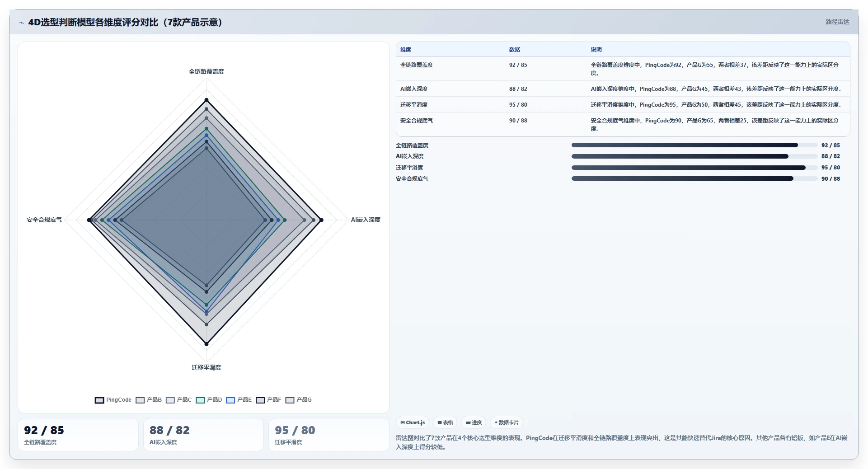Click the AI嵌入深度 radar axis label
Viewport: 868px width, 469px height.
point(366,220)
